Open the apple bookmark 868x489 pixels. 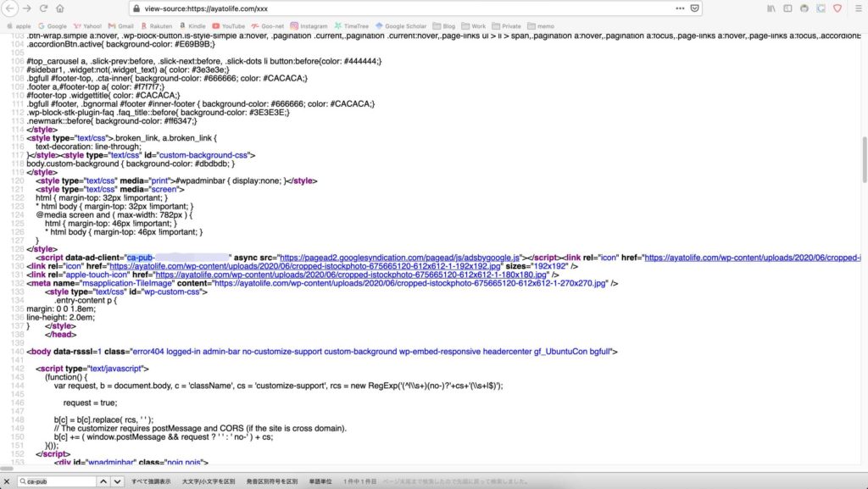point(19,26)
